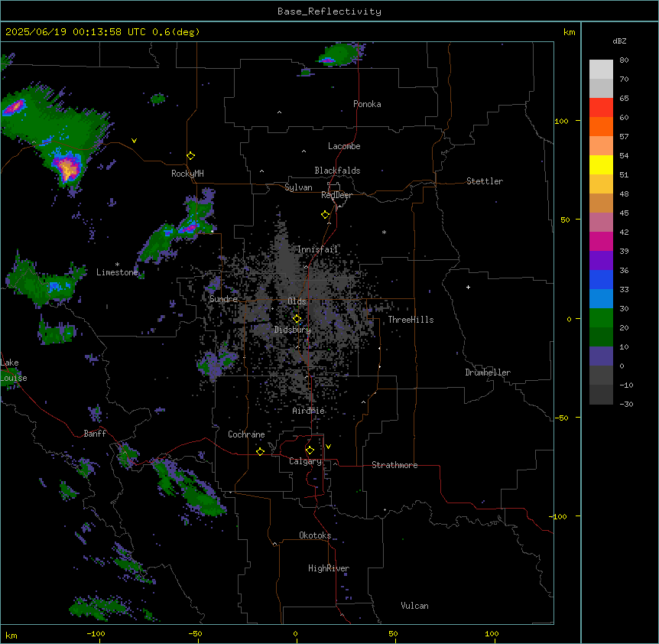Click the Blackfalds city label
The width and height of the screenshot is (659, 644).
click(337, 171)
